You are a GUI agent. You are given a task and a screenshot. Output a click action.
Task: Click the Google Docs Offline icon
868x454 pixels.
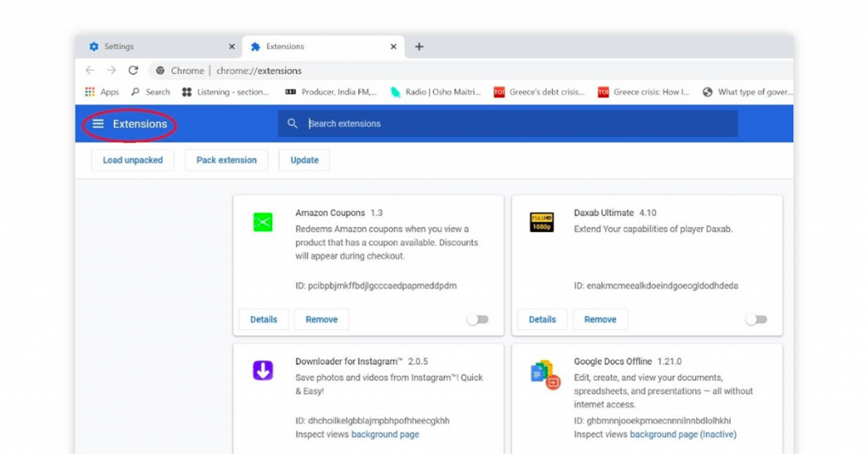pos(545,374)
